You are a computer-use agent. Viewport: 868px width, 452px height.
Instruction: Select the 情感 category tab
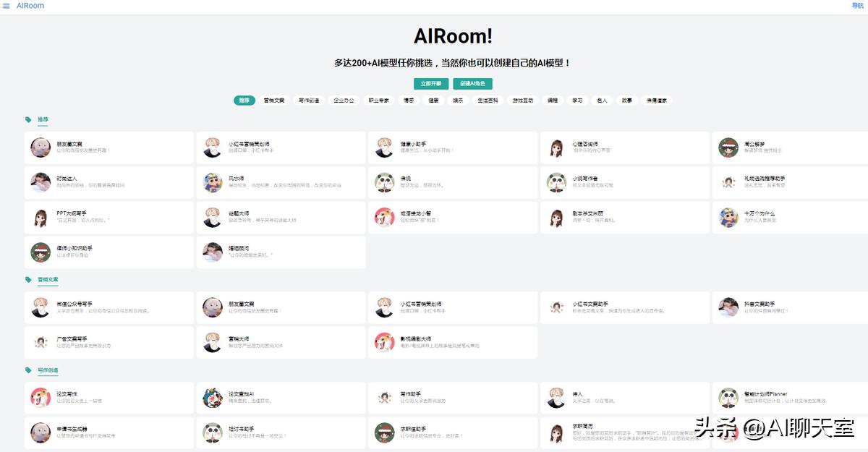coord(409,101)
